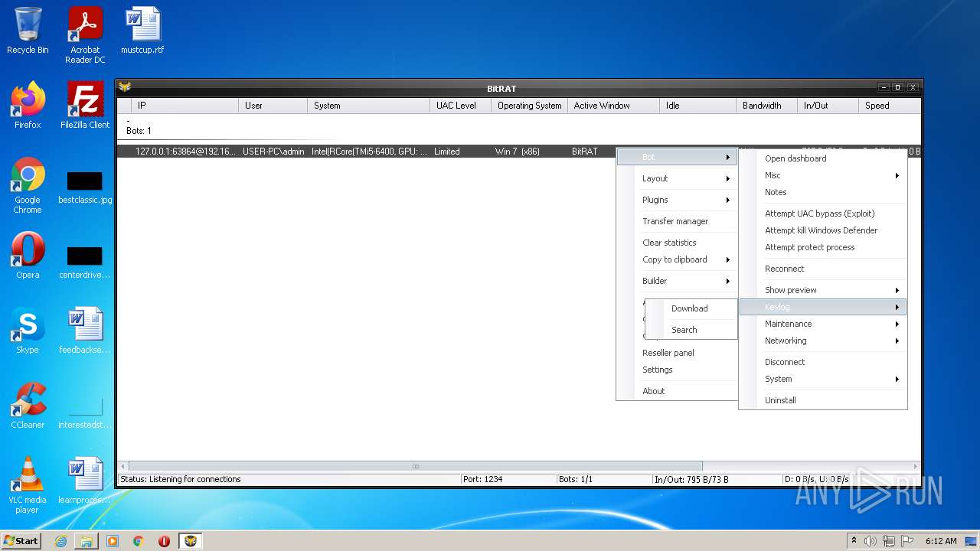Launch the FileZilla Client desktop shortcut
The image size is (980, 551).
click(x=85, y=106)
